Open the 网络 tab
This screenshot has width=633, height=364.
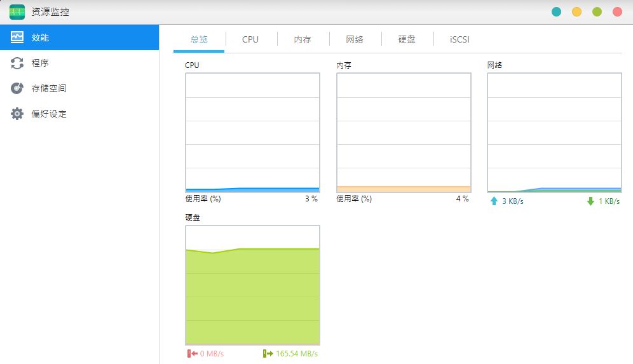pos(355,39)
